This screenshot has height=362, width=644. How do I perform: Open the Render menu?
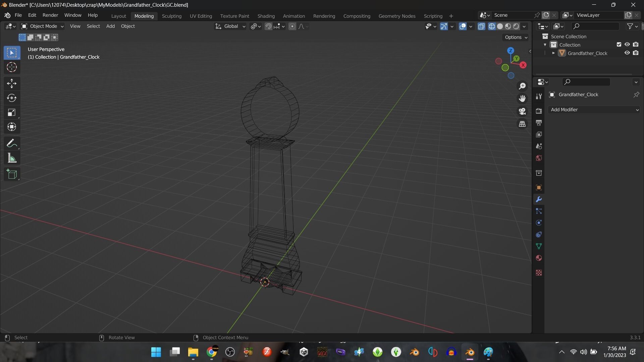[50, 15]
